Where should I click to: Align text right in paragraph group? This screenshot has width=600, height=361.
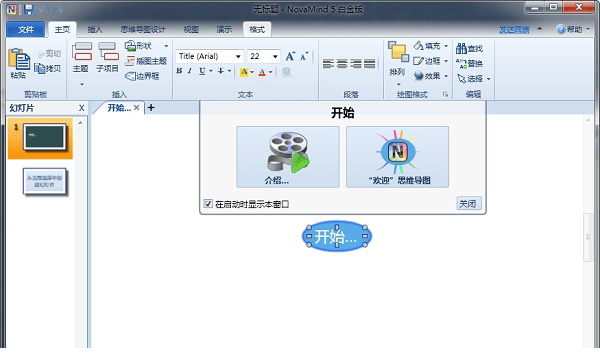pos(356,64)
